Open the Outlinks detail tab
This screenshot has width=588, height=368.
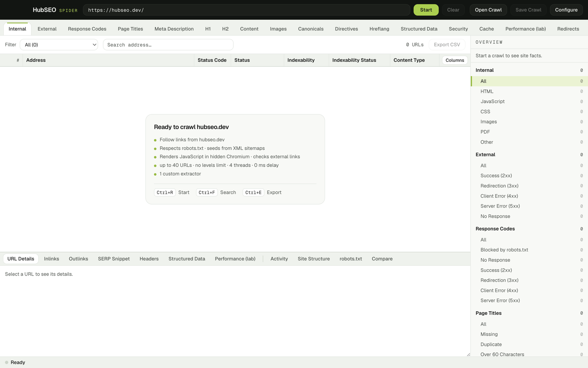tap(78, 259)
